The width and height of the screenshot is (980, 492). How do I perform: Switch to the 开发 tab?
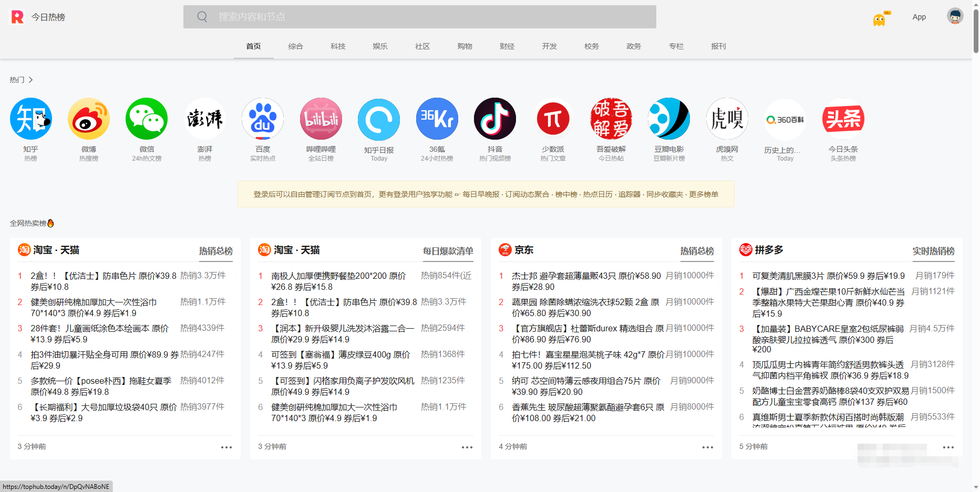tap(550, 46)
